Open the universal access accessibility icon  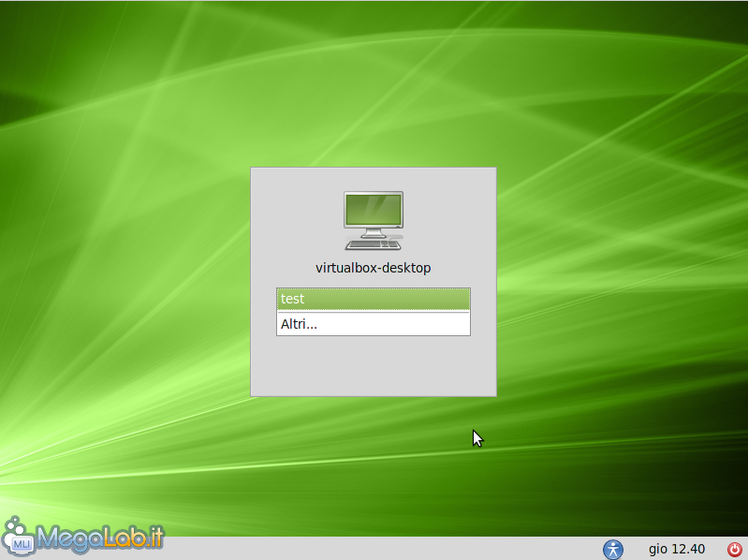coord(613,550)
